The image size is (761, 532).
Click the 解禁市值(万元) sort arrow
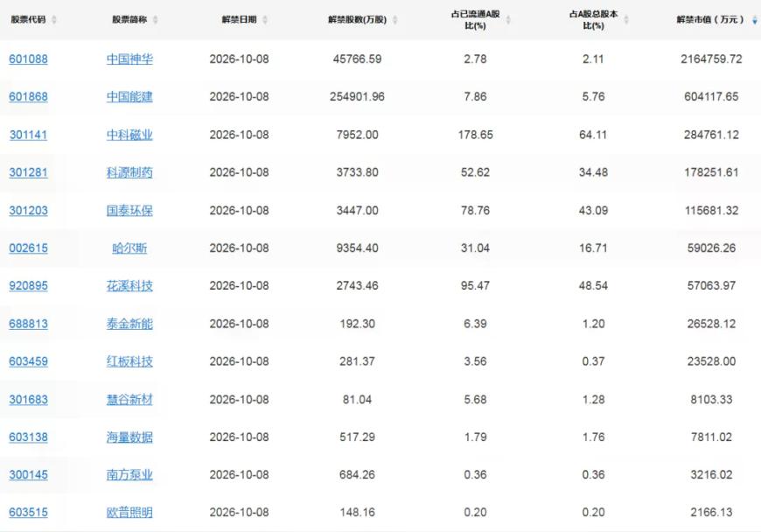[x=754, y=20]
